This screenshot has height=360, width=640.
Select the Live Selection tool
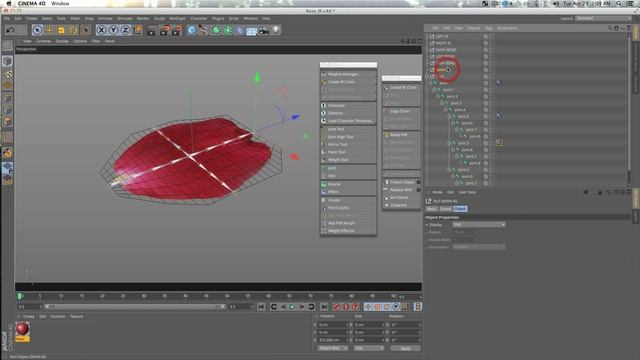[37, 30]
